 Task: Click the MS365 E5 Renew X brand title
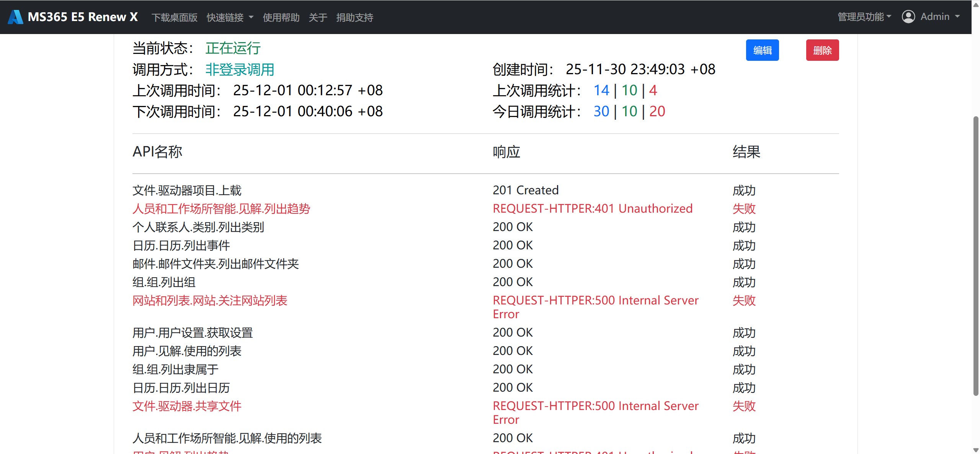[x=83, y=17]
